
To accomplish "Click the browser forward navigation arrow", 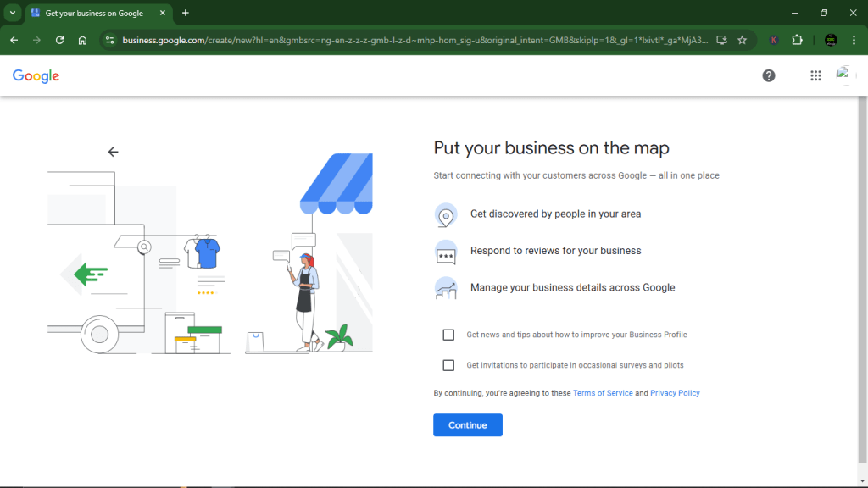I will click(x=36, y=39).
